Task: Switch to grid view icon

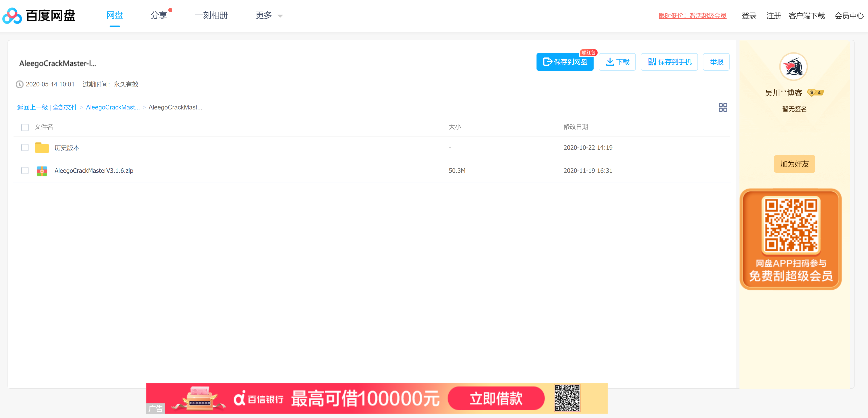Action: (723, 107)
